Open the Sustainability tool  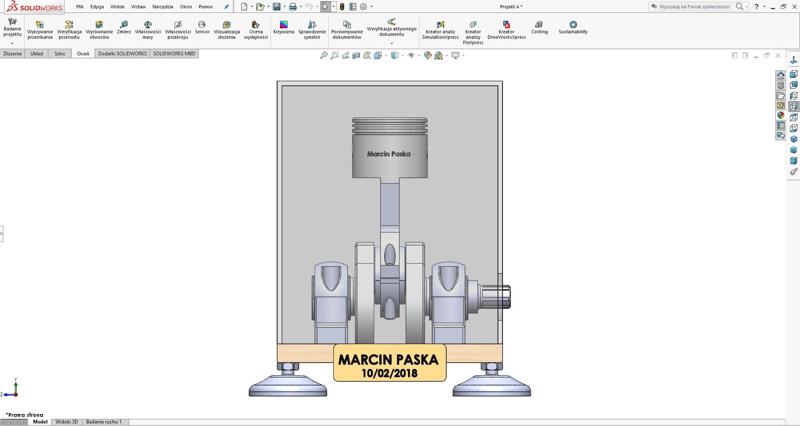pos(573,24)
